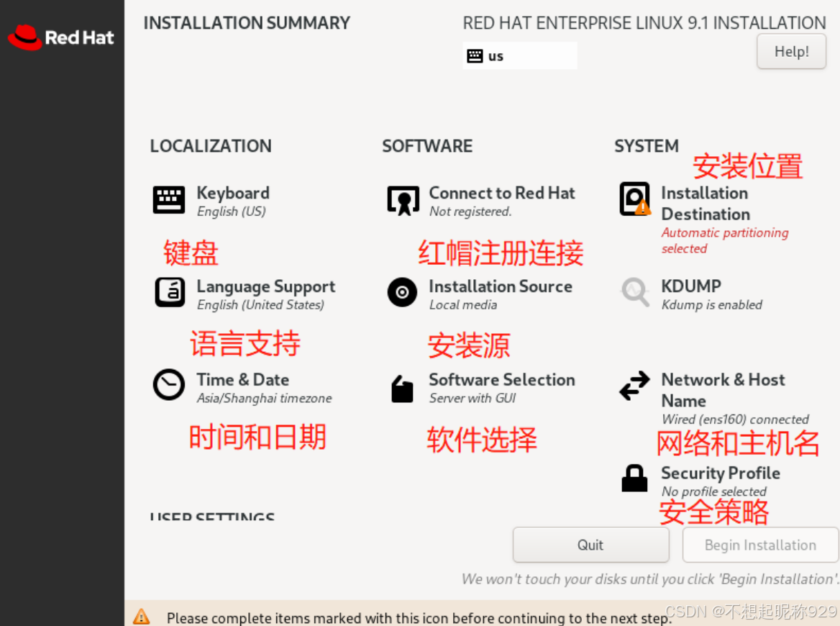Open Network & Host Name label
The height and width of the screenshot is (626, 840).
point(723,390)
